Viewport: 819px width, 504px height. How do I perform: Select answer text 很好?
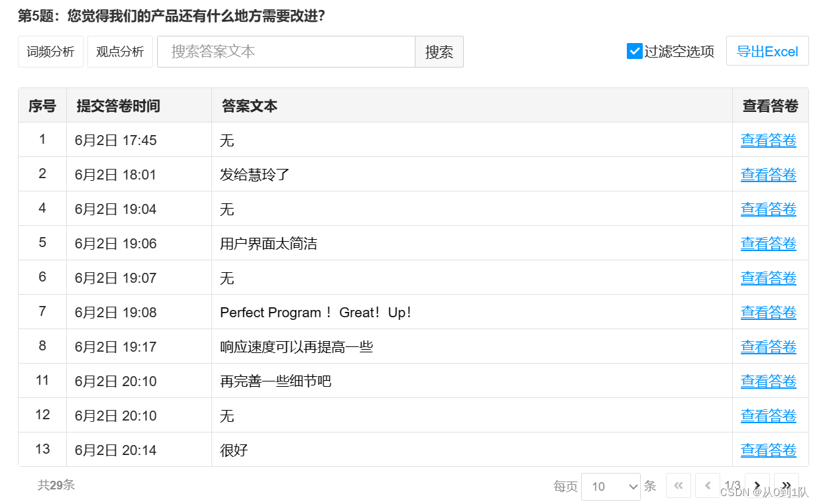[x=234, y=450]
